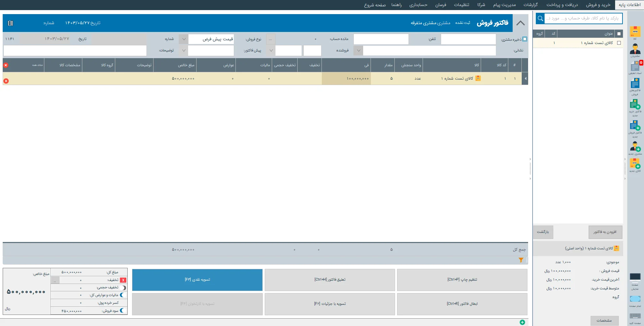Open the گزارشات menu
Viewport: 644px width, 326px height.
[530, 5]
